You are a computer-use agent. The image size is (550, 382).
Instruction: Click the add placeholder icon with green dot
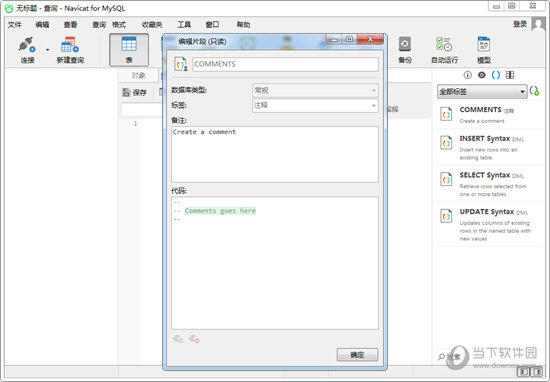coord(178,339)
